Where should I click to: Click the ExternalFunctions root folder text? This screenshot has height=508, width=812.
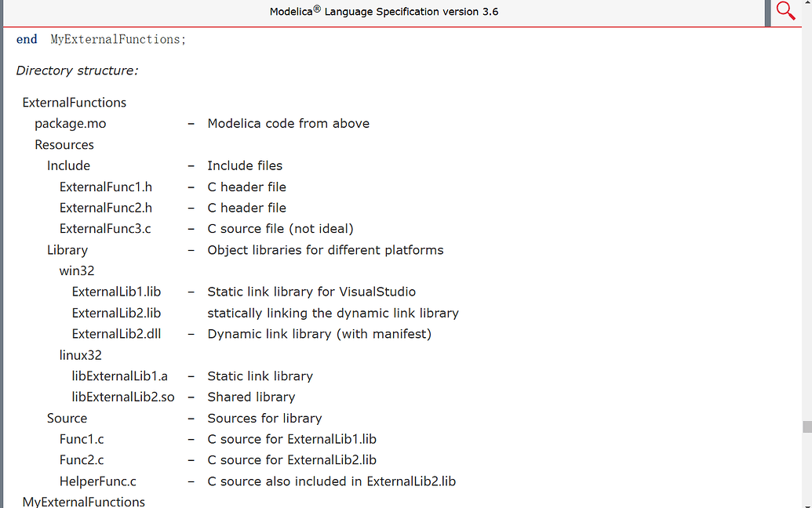[74, 103]
